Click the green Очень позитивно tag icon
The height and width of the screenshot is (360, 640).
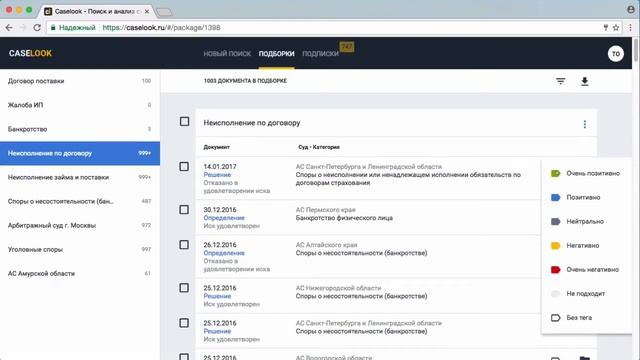(x=556, y=173)
